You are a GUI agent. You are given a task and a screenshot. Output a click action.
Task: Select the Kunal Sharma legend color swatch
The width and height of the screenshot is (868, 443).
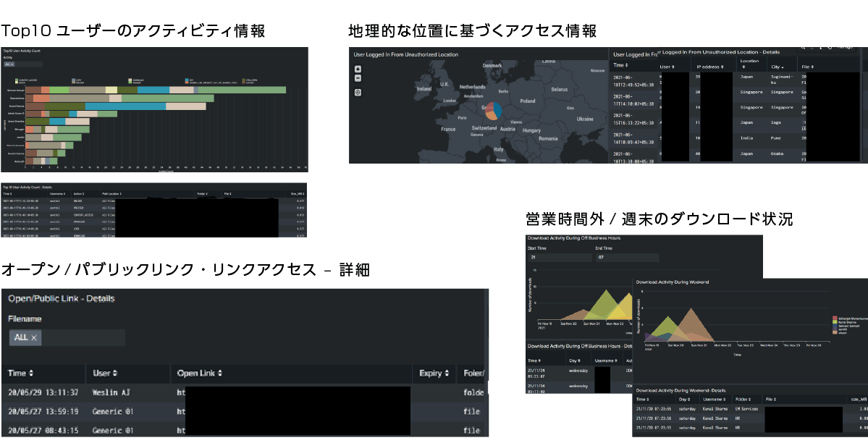click(x=835, y=321)
